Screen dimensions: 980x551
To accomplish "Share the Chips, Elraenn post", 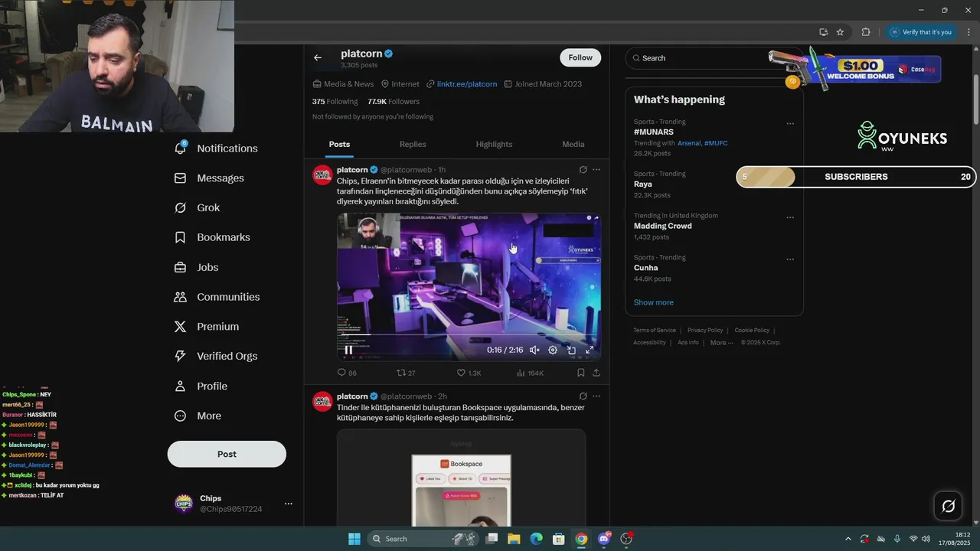I will coord(596,373).
